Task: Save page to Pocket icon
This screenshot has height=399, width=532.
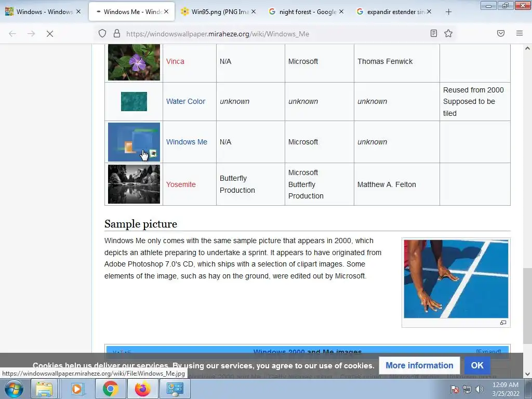Action: (501, 33)
